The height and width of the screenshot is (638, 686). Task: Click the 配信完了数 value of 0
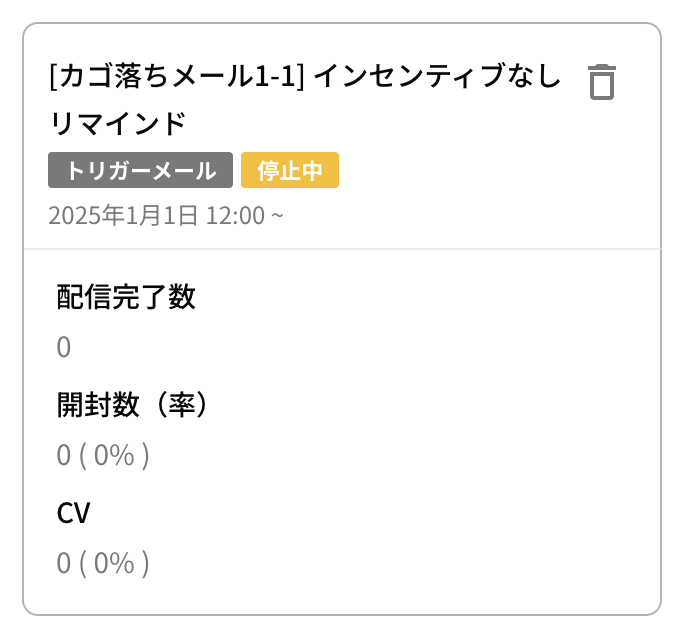[63, 347]
